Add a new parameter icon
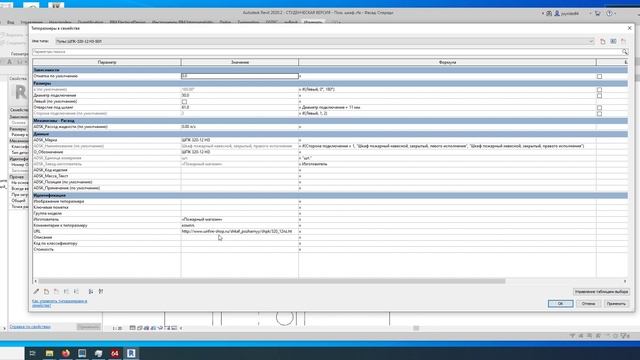The height and width of the screenshot is (360, 640). click(46, 291)
